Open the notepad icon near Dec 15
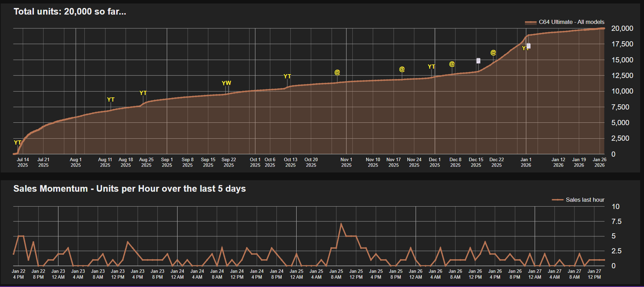The height and width of the screenshot is (287, 644). tap(478, 61)
